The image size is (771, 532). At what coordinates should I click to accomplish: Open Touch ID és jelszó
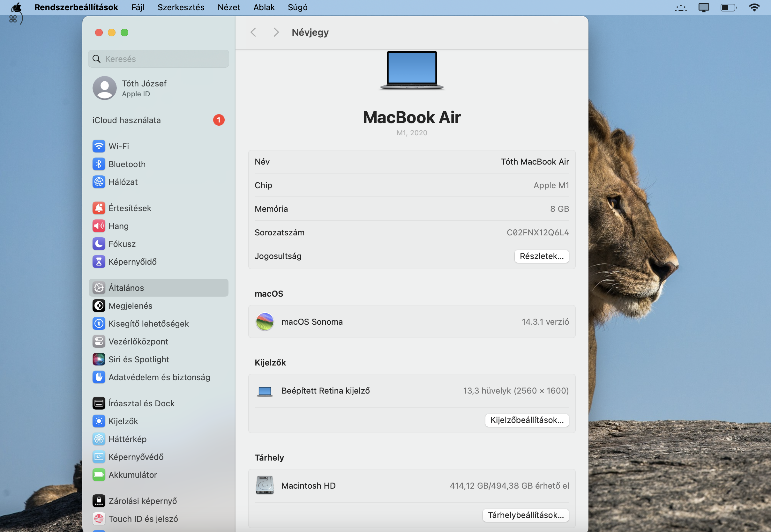158,519
